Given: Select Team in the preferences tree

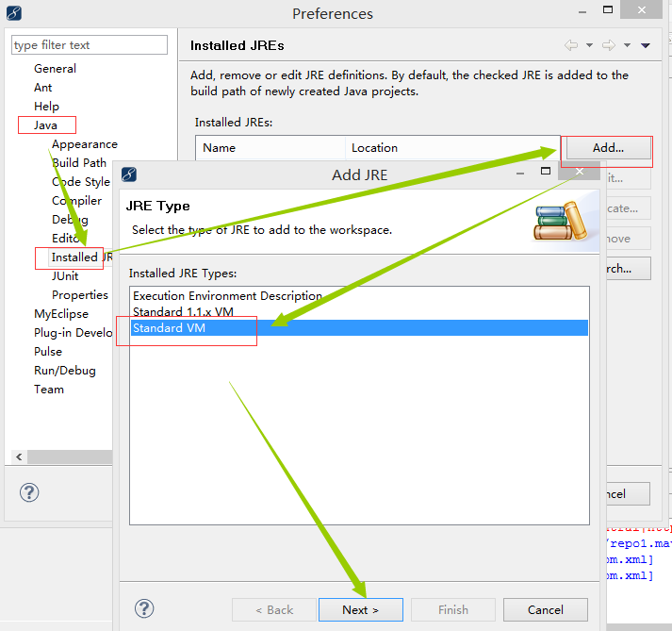Looking at the screenshot, I should (49, 390).
